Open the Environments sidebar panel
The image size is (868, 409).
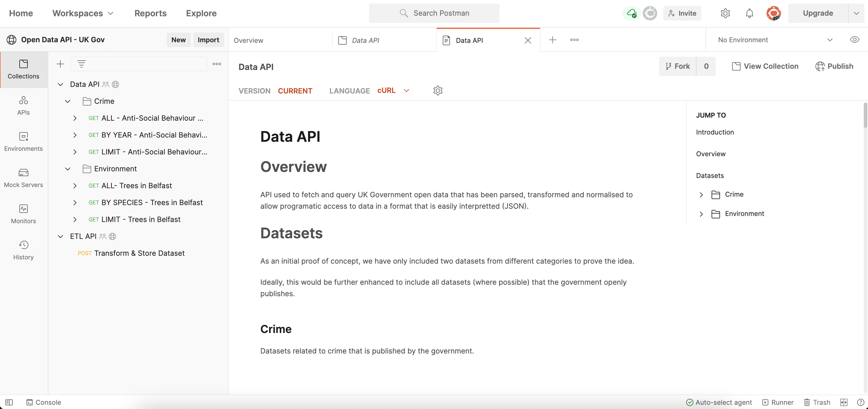tap(23, 141)
